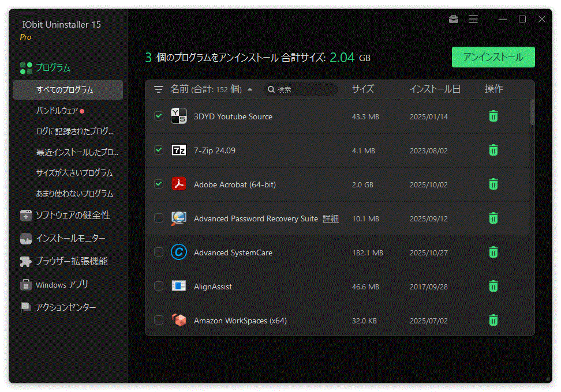Open the hamburger menu icon
Viewport: 561px width, 392px height.
(473, 19)
